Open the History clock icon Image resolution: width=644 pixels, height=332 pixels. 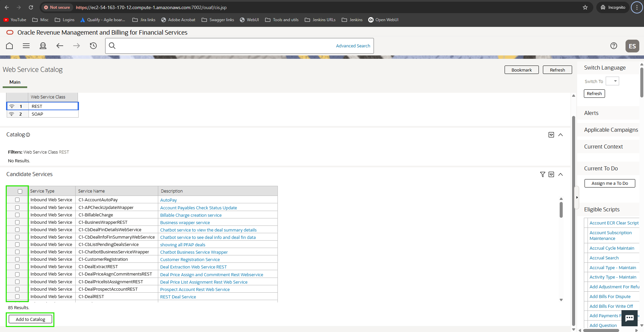(93, 46)
